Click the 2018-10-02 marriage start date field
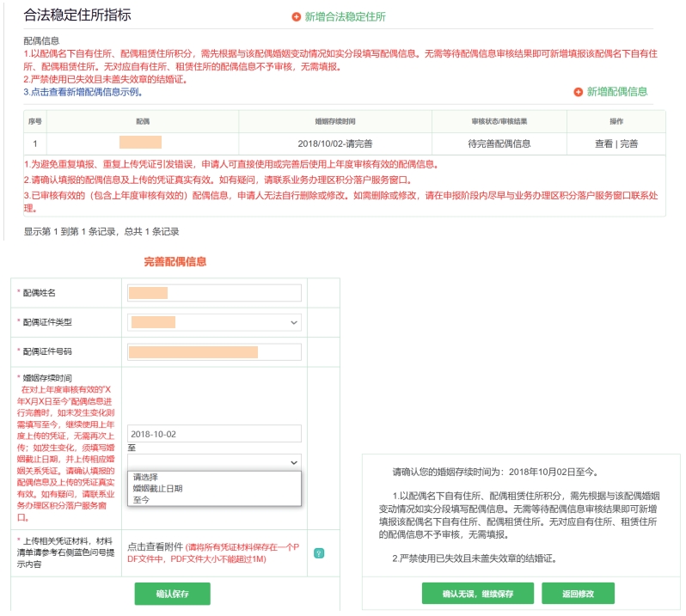The image size is (686, 616). click(214, 434)
